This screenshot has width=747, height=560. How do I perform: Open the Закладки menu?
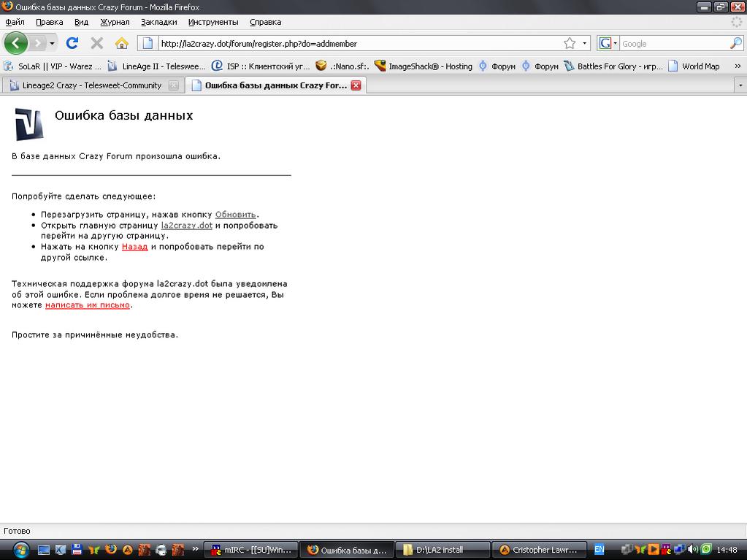(x=158, y=22)
